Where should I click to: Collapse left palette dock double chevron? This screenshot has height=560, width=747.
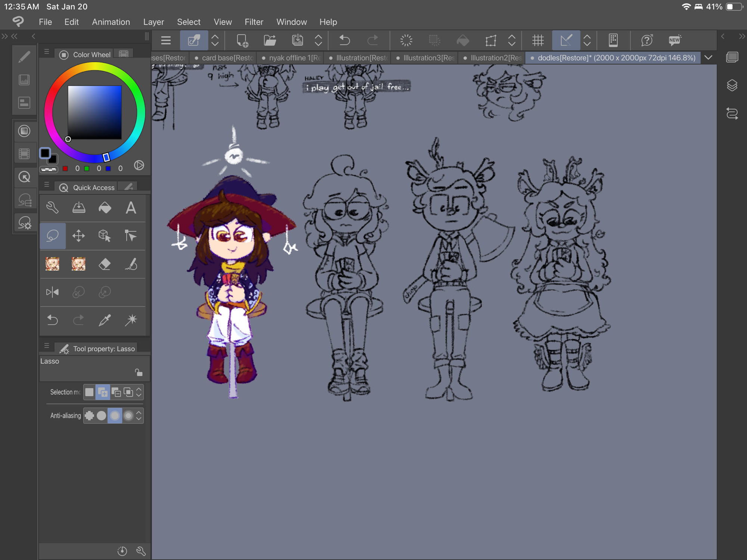click(x=14, y=36)
